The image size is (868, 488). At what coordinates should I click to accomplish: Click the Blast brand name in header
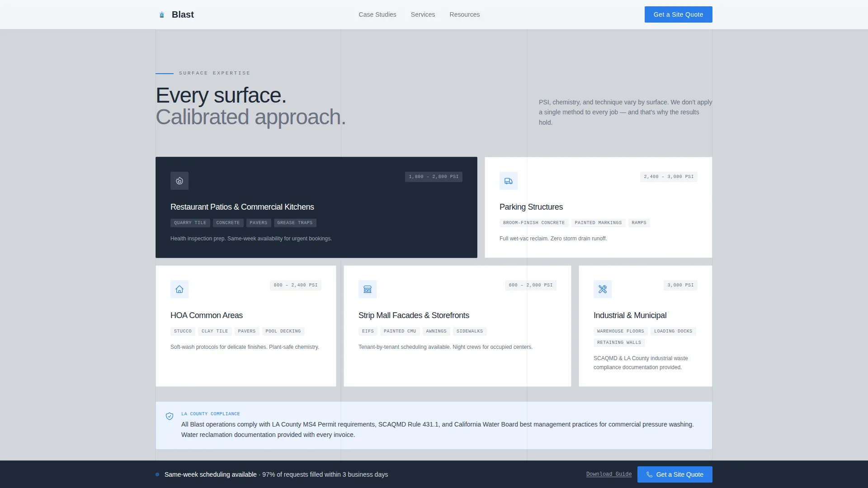coord(183,14)
